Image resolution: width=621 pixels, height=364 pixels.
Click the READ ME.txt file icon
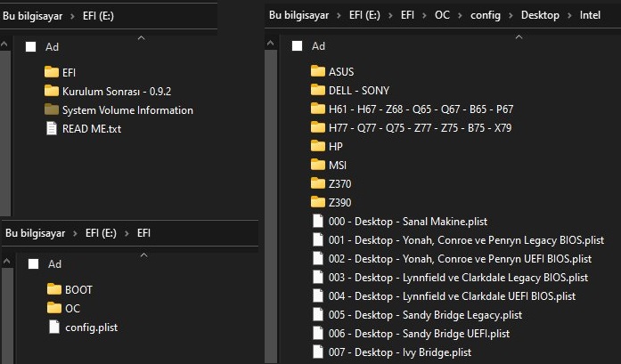click(x=52, y=129)
